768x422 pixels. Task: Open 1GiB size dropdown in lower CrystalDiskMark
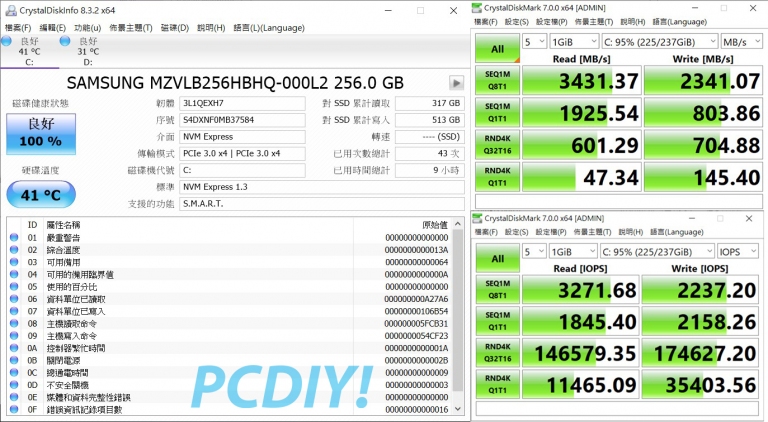(x=573, y=252)
